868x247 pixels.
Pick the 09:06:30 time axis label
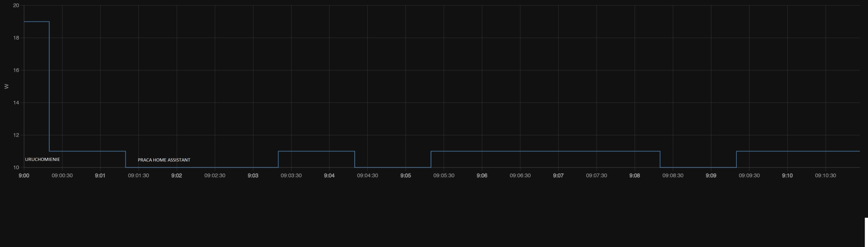[x=520, y=176]
